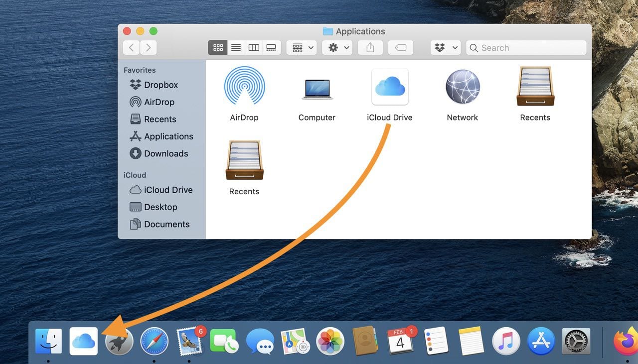Open the Computer laptop icon

click(317, 88)
